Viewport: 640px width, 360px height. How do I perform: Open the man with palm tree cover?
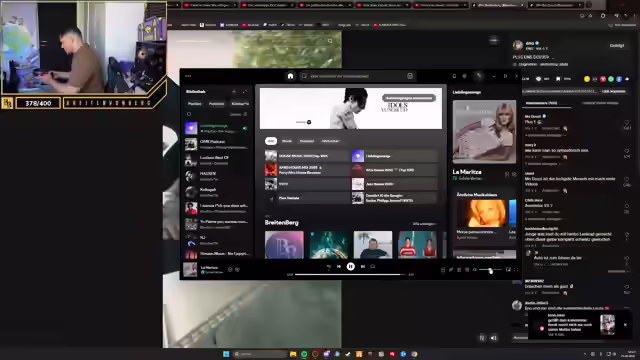pyautogui.click(x=373, y=245)
